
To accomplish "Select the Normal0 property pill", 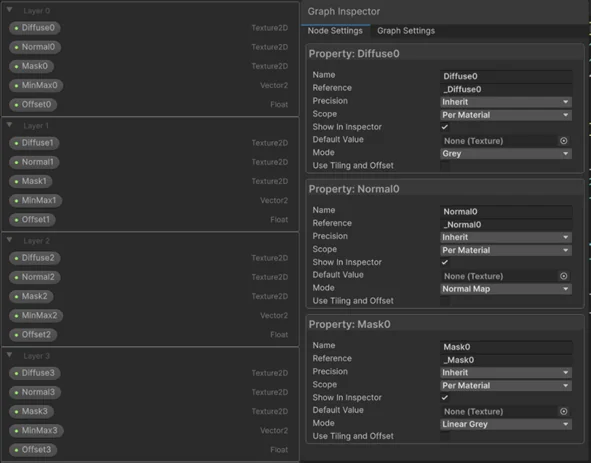I will [35, 47].
